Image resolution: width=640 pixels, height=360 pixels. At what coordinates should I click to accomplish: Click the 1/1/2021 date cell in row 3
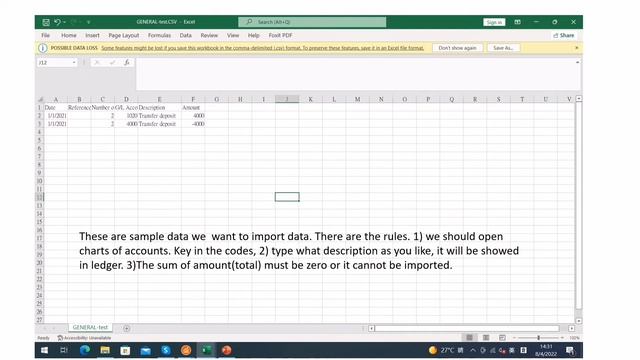(x=56, y=124)
